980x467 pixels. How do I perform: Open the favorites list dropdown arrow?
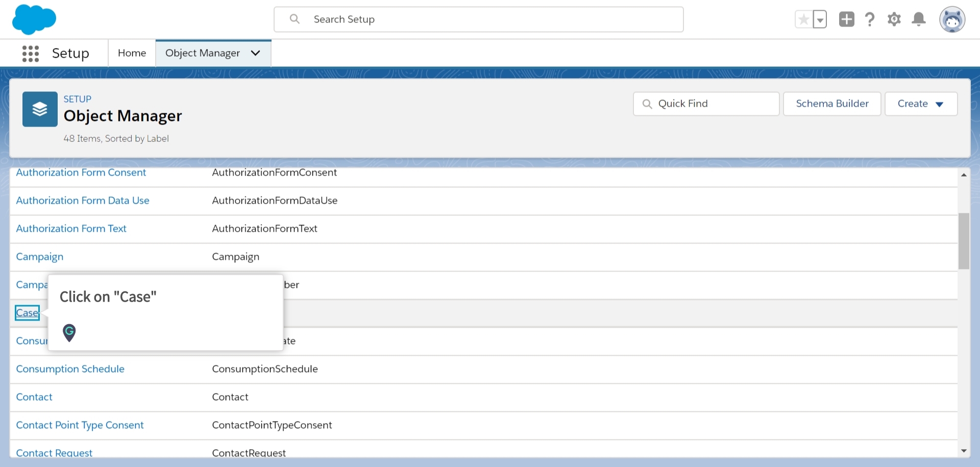[820, 19]
